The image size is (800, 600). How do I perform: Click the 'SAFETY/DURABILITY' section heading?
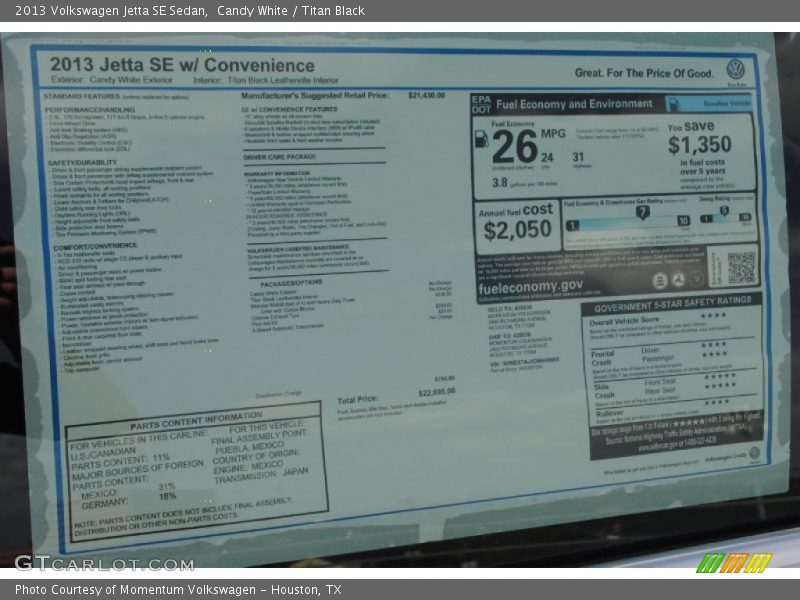82,162
